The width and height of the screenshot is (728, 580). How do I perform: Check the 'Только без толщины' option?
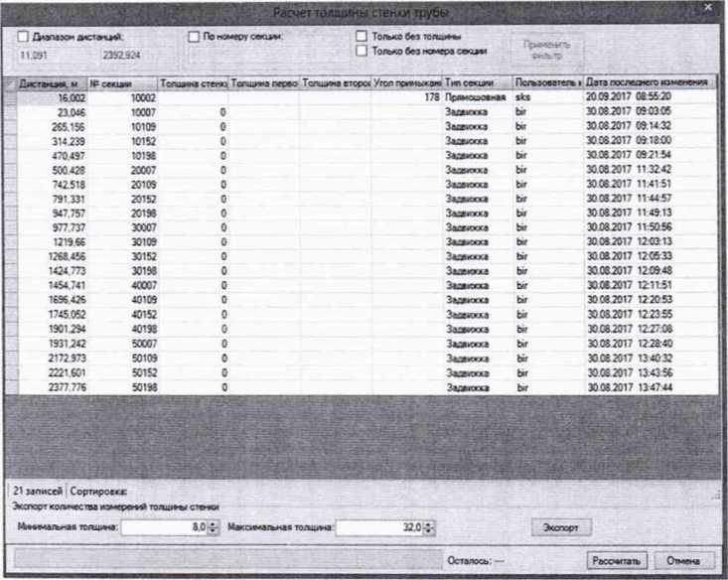coord(364,36)
